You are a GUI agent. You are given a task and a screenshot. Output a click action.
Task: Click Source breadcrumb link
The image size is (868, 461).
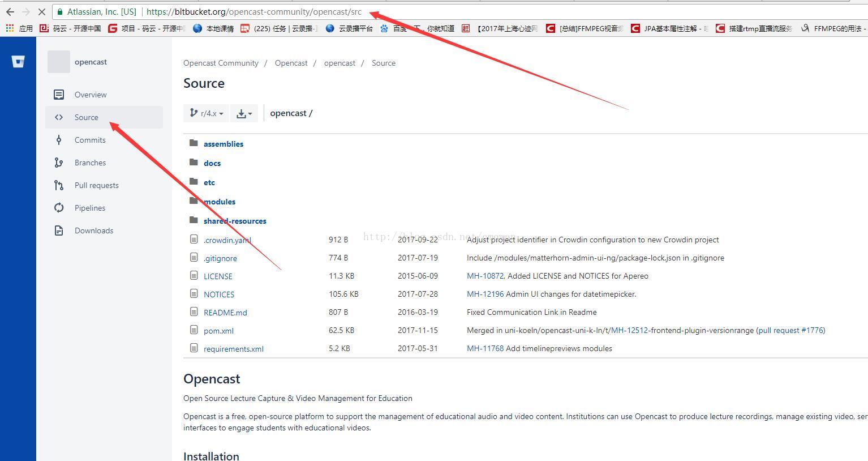click(384, 63)
